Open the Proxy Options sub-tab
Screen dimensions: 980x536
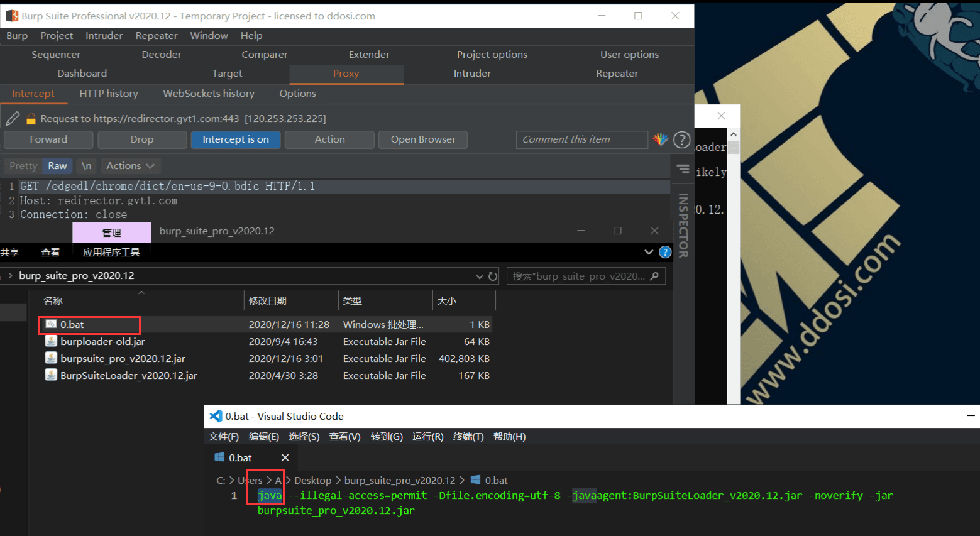point(298,94)
